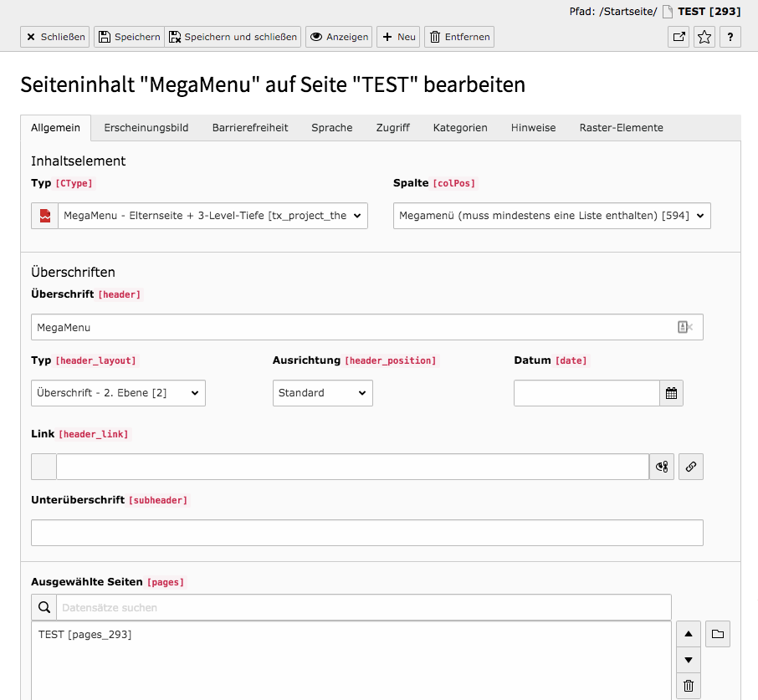Toggle the link explanation next to the Link field
758x700 pixels.
coord(661,466)
